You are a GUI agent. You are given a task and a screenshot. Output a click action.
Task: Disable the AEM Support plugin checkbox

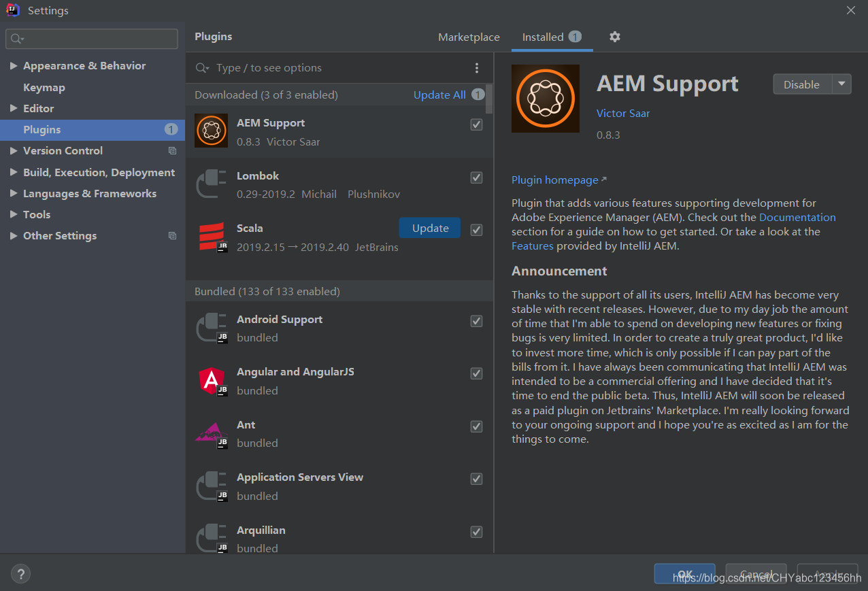click(477, 124)
